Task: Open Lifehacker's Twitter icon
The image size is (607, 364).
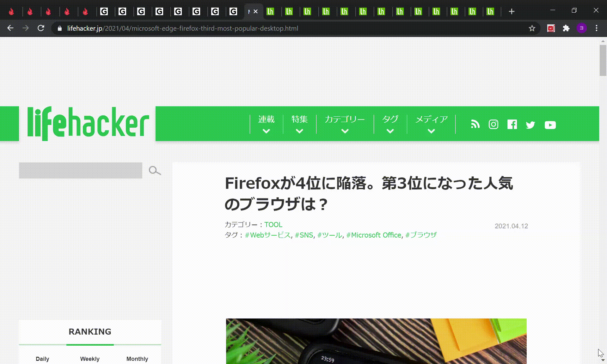Action: [x=530, y=125]
